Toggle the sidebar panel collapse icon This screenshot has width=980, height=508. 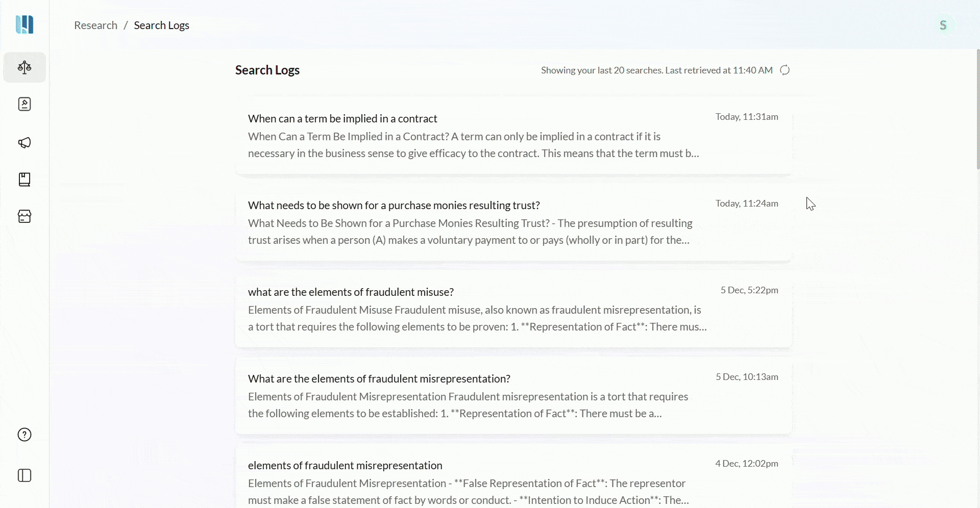(x=24, y=475)
